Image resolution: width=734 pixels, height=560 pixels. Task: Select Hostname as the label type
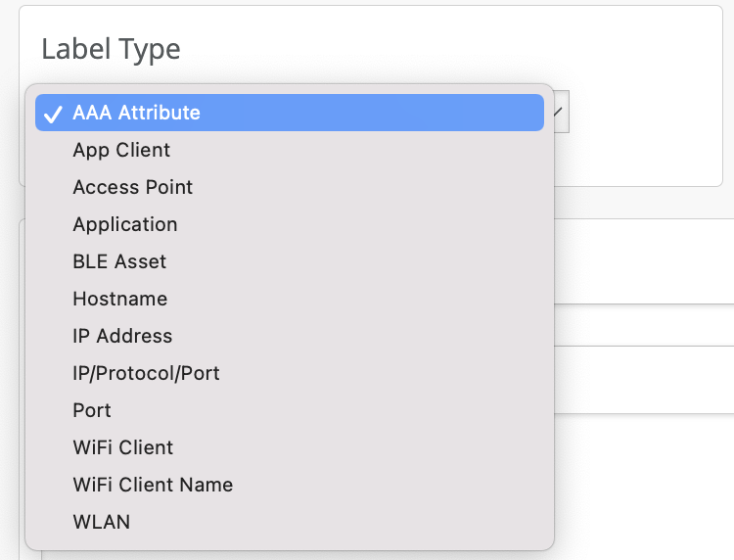click(x=119, y=299)
